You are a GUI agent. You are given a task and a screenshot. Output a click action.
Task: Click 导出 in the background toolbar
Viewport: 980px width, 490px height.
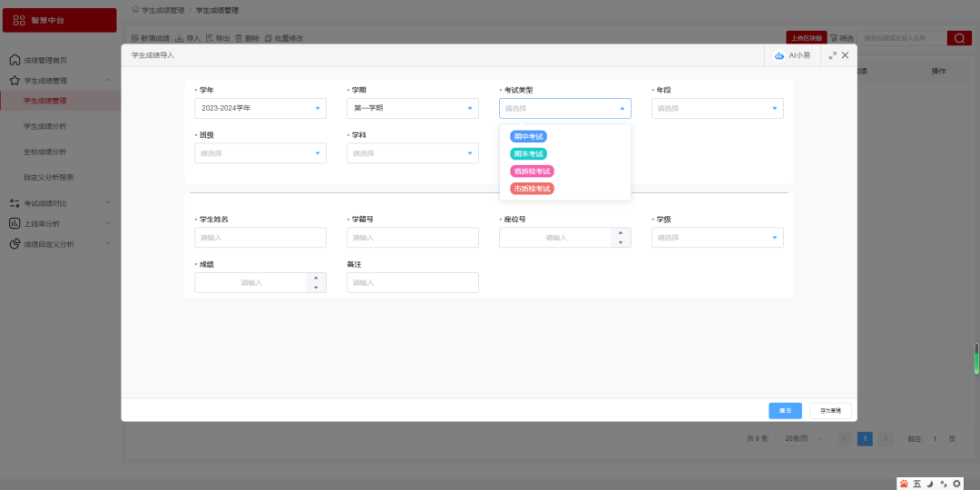click(218, 38)
